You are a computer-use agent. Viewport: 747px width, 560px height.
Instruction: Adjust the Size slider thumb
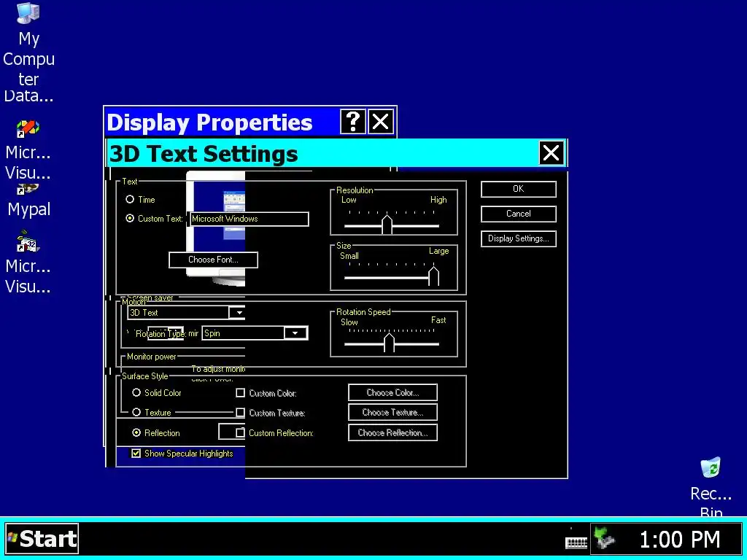coord(433,276)
